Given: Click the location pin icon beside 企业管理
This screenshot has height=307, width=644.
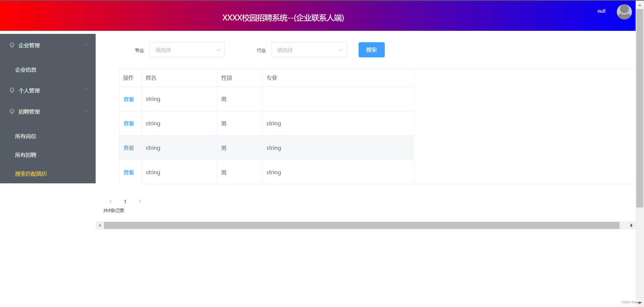Looking at the screenshot, I should (x=12, y=45).
